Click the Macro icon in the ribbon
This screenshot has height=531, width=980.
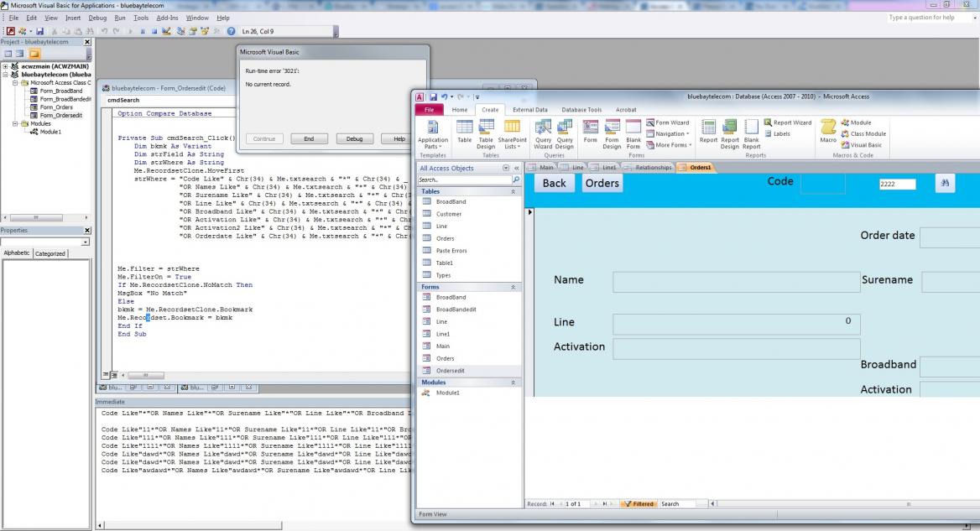828,132
